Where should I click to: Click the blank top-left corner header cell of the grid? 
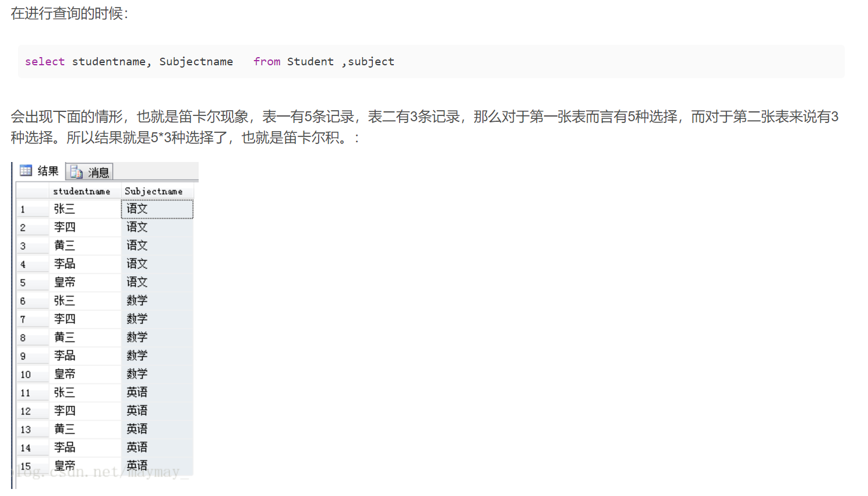pos(32,191)
